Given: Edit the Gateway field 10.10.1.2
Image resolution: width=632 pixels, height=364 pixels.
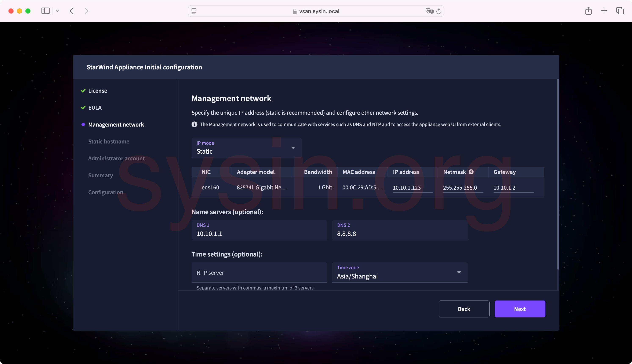Looking at the screenshot, I should click(513, 188).
